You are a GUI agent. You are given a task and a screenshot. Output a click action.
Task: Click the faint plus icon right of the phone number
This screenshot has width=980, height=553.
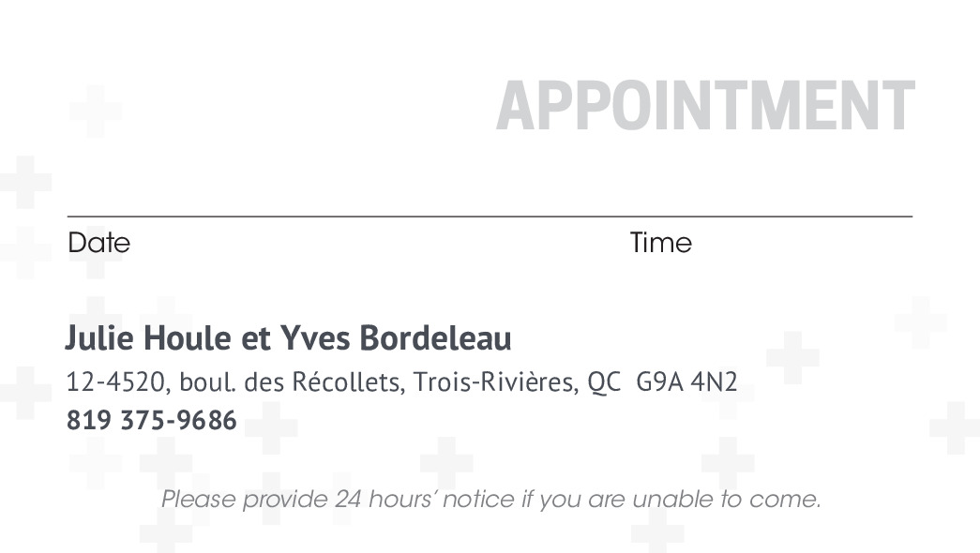coord(271,428)
